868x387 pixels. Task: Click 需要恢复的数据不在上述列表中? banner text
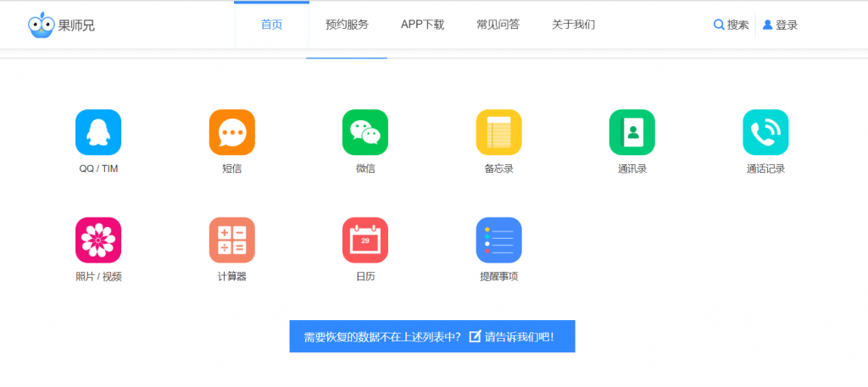pyautogui.click(x=382, y=337)
